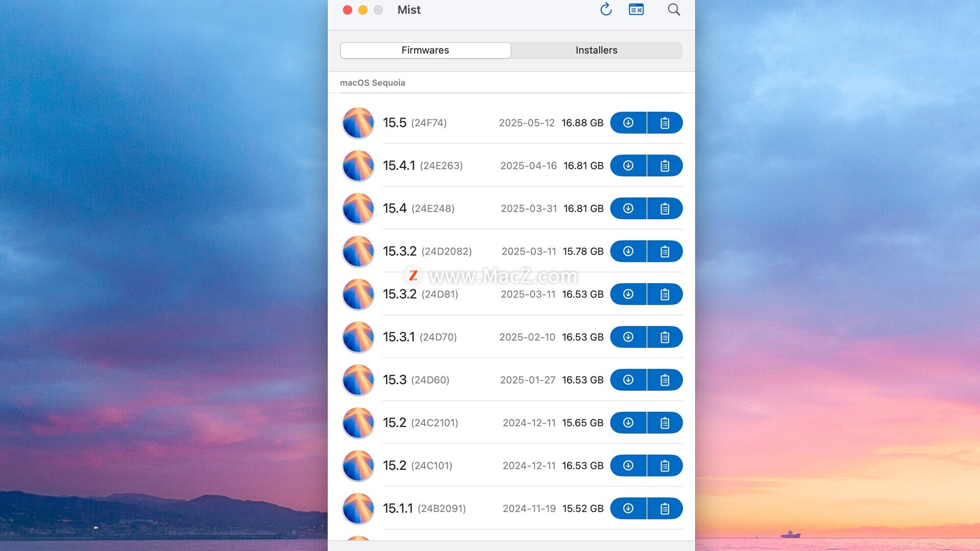Download firmware 15.3.2 (24D2082)
This screenshot has height=551, width=980.
coord(628,251)
